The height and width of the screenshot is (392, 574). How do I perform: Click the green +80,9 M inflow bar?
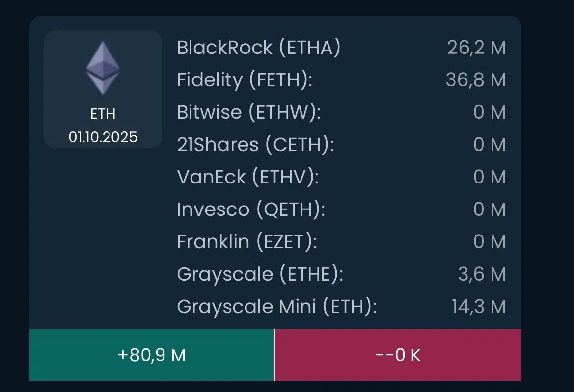(x=152, y=355)
